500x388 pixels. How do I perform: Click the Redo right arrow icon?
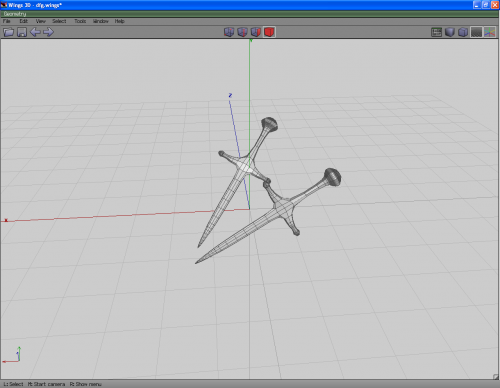coord(48,32)
